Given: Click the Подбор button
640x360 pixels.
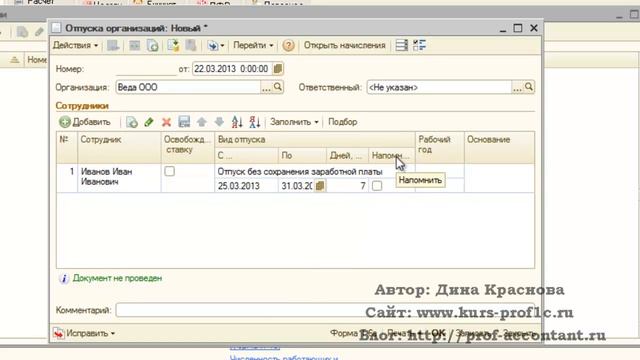Looking at the screenshot, I should 342,122.
